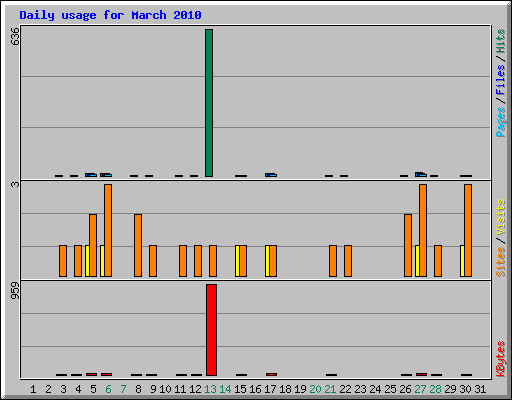This screenshot has height=400, width=512.
Task: Click the orange Sites bar for day 3
Action: click(63, 261)
